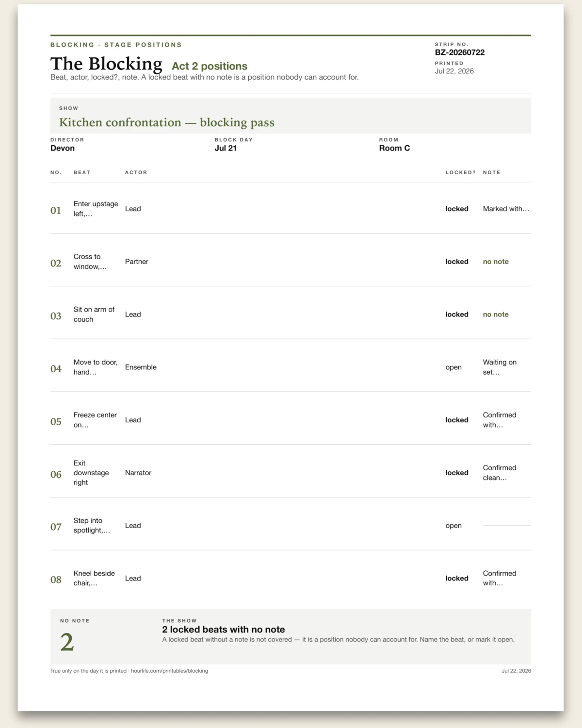Toggle the open status of beat 07
Viewport: 582px width, 728px height.
453,526
